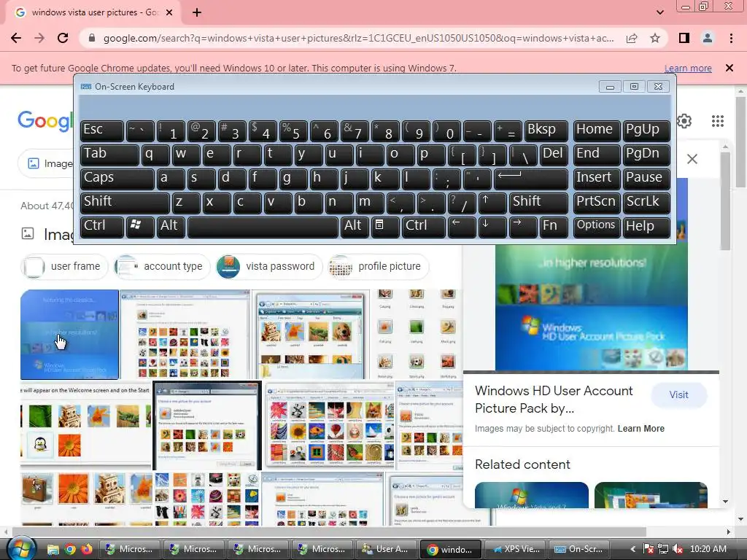The height and width of the screenshot is (560, 747).
Task: Toggle the left Ctrl key
Action: click(102, 226)
